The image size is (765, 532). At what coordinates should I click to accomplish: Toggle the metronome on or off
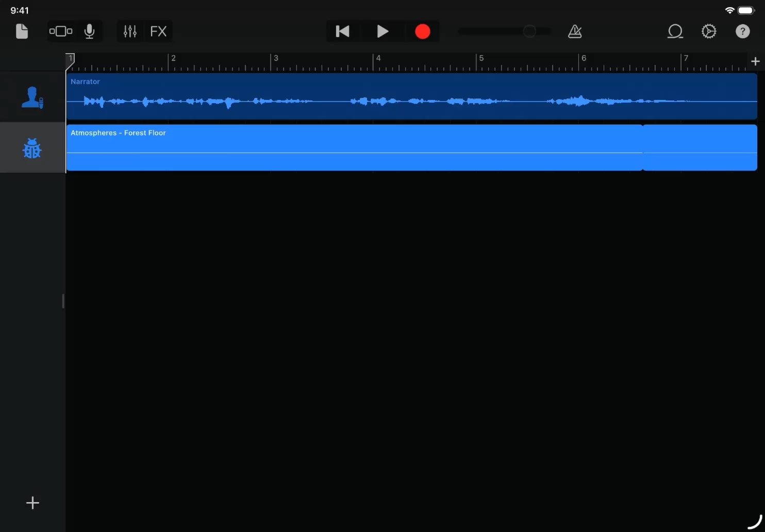click(x=575, y=31)
